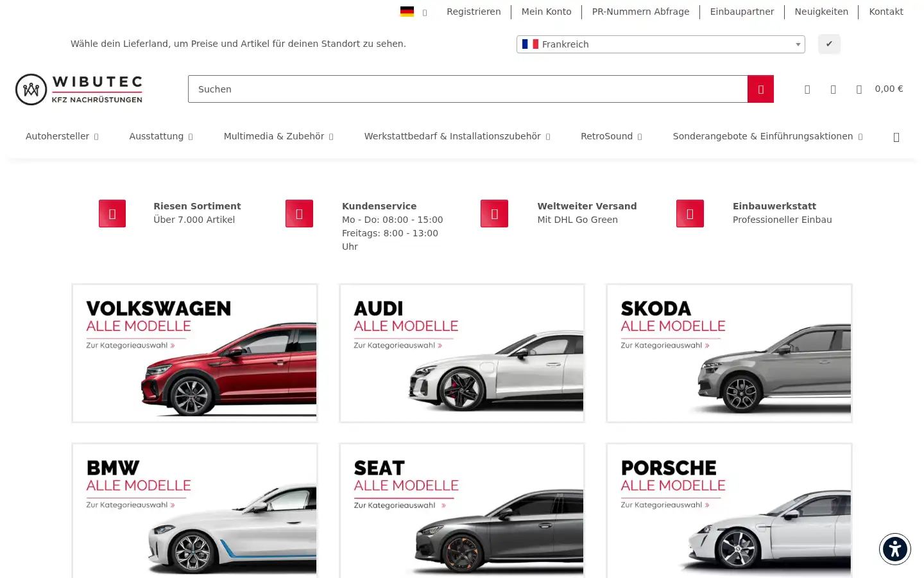The height and width of the screenshot is (578, 924).
Task: Open PR-Nummern Abfrage page
Action: 640,12
